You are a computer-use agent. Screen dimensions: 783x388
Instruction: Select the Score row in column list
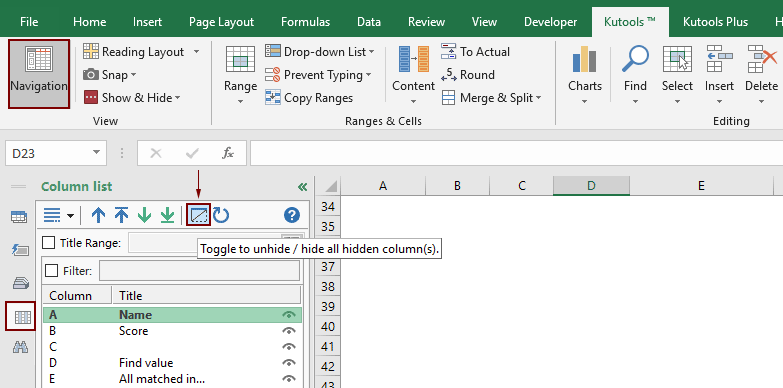(x=172, y=331)
